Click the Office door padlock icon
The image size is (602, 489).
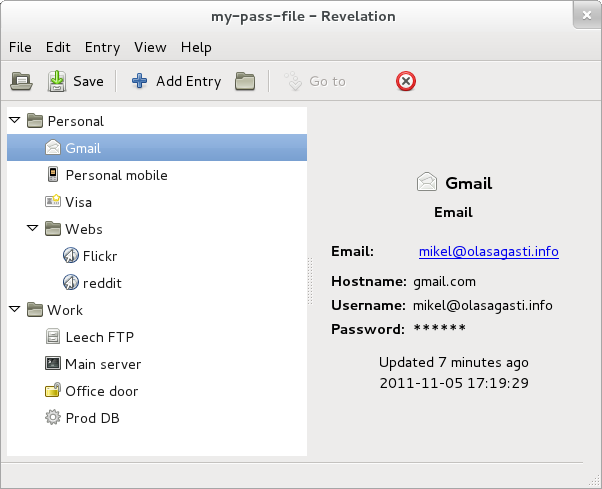53,390
